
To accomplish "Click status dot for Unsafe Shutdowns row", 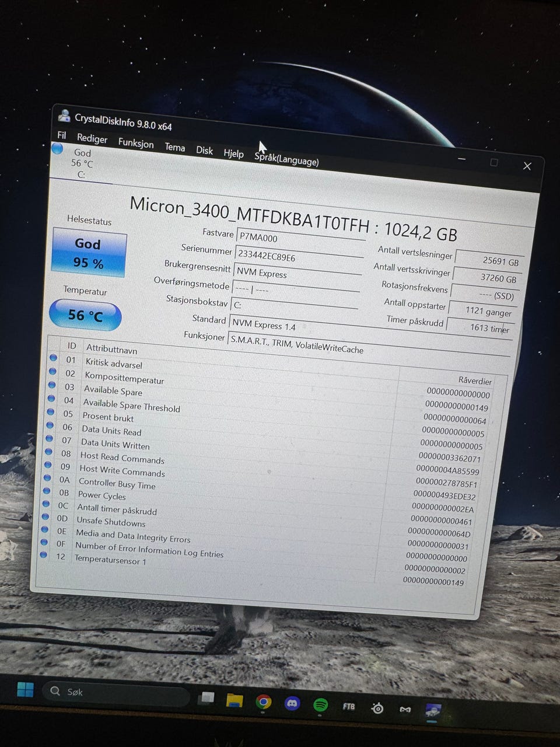I will (45, 516).
